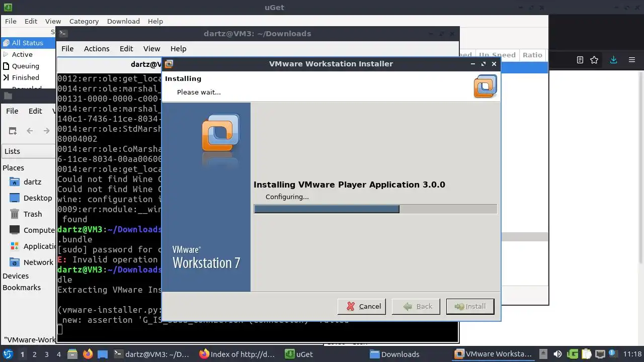The height and width of the screenshot is (362, 644).
Task: Click the Ratio column header in uGet
Action: (532, 55)
